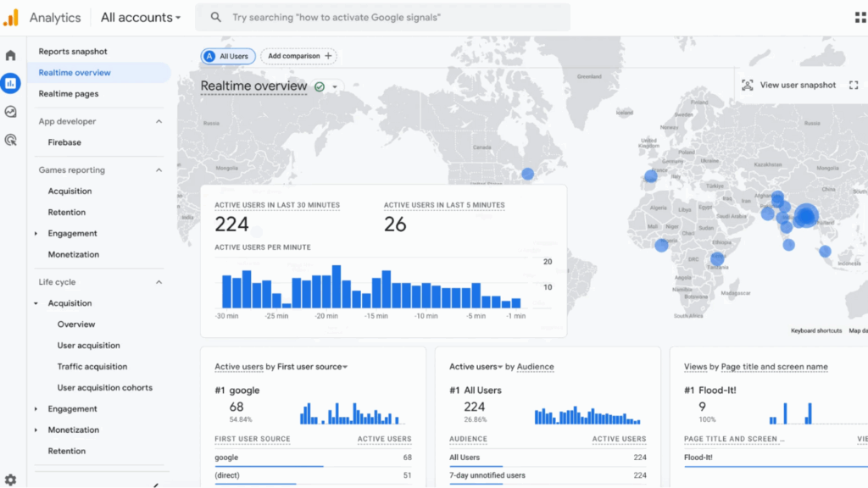
Task: Click the Add comparison button
Action: pyautogui.click(x=298, y=55)
